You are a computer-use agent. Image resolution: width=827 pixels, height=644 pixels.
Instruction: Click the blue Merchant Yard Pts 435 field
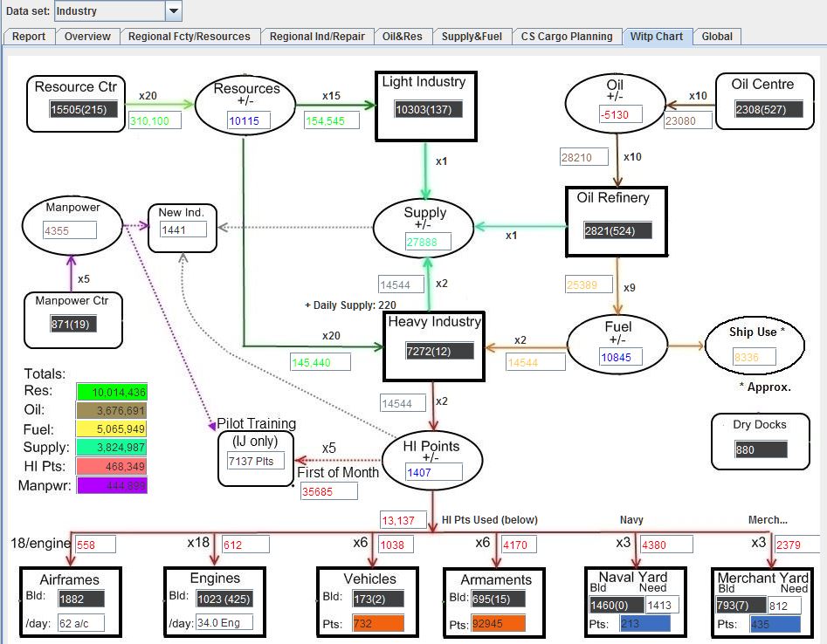775,624
